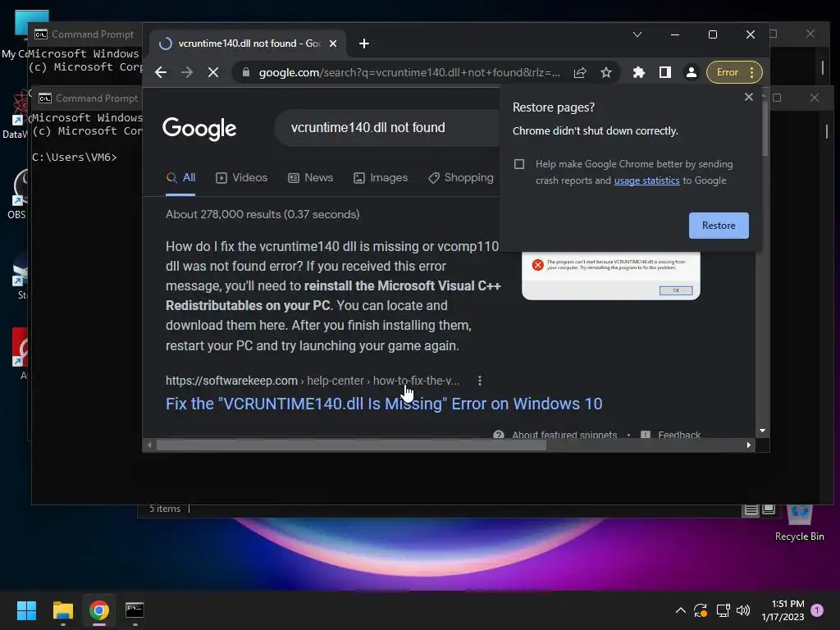This screenshot has height=630, width=840.
Task: Open Chrome extensions puzzle icon
Action: pyautogui.click(x=638, y=72)
